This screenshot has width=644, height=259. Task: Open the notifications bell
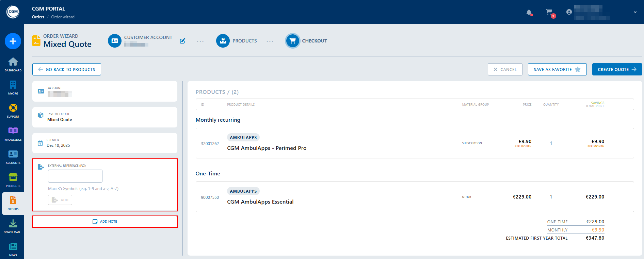[x=529, y=13]
